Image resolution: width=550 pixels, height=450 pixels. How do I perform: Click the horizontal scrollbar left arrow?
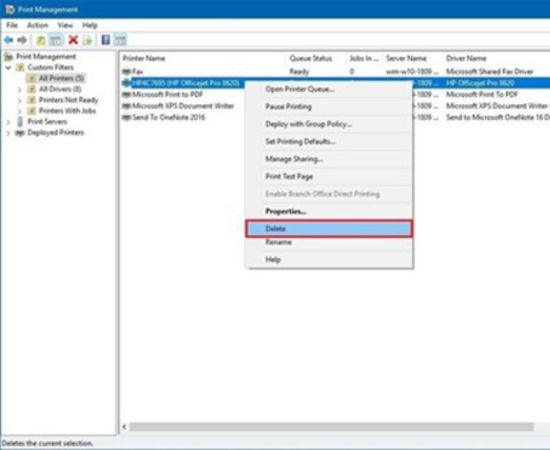[124, 427]
